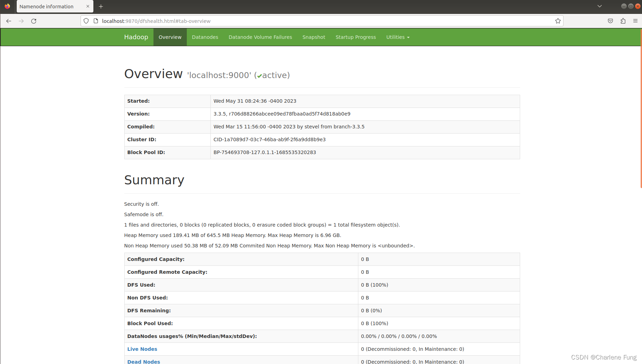Open the Extensions puzzle icon

pos(623,21)
